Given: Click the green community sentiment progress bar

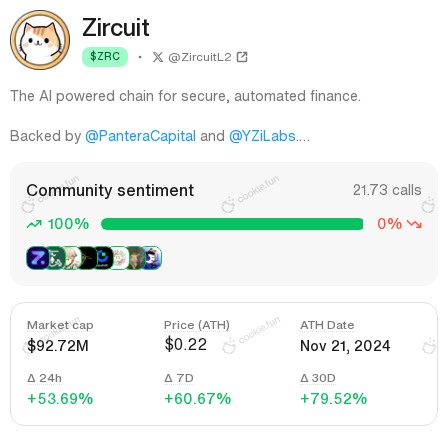Looking at the screenshot, I should [232, 224].
